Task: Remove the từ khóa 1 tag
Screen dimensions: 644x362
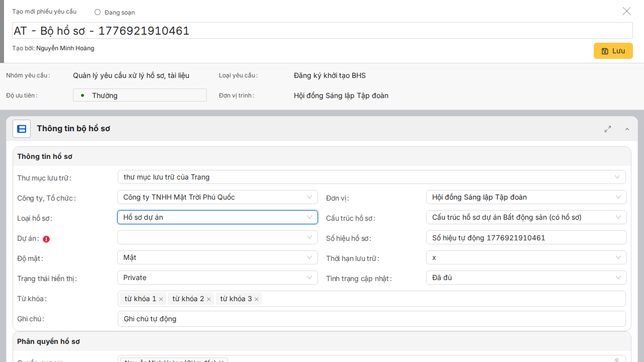Action: point(161,299)
